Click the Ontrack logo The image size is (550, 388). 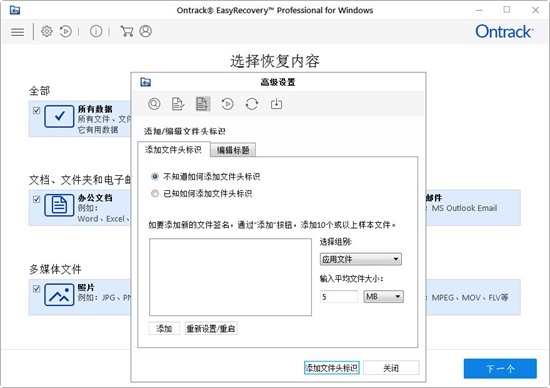point(504,32)
